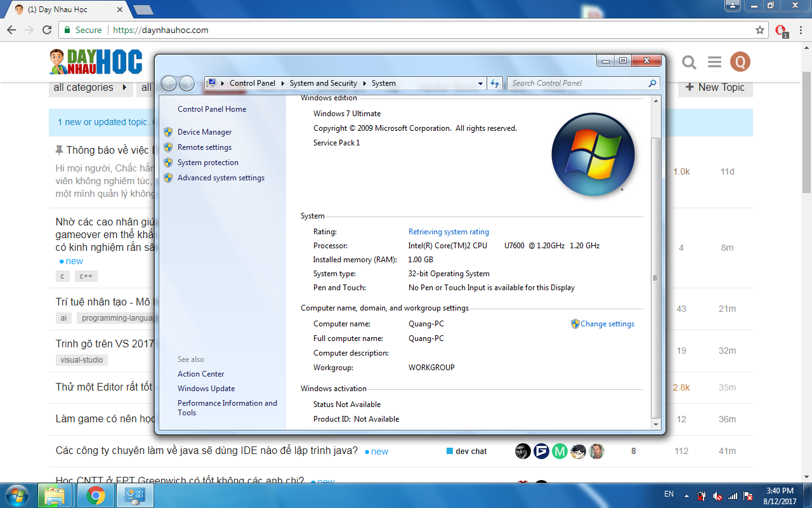Viewport: 812px width, 508px height.
Task: Click Chrome taskbar icon
Action: point(96,496)
